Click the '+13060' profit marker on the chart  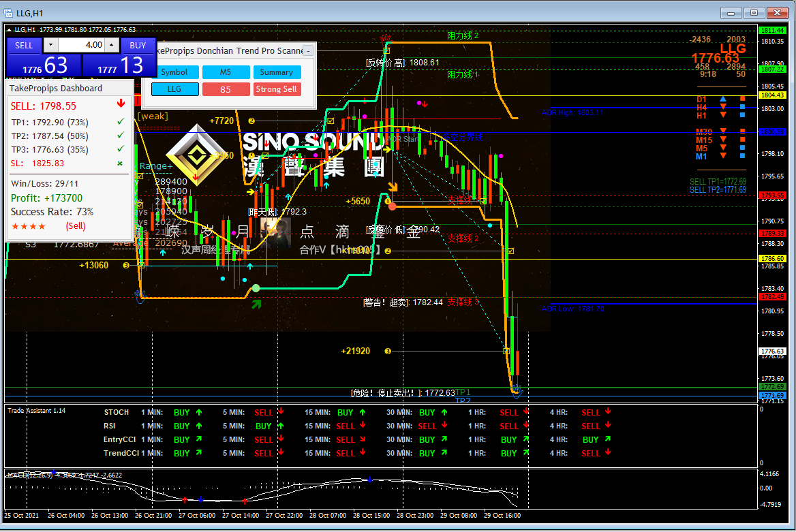click(93, 265)
